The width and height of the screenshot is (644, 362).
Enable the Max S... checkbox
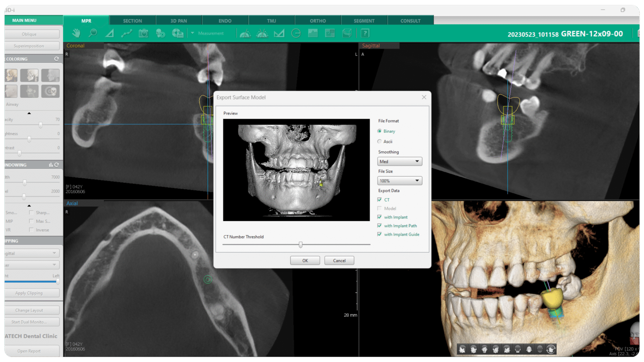(x=31, y=221)
